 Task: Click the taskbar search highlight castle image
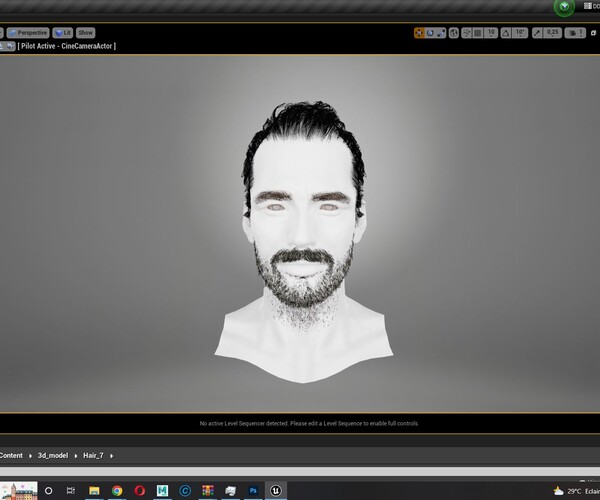pos(19,491)
